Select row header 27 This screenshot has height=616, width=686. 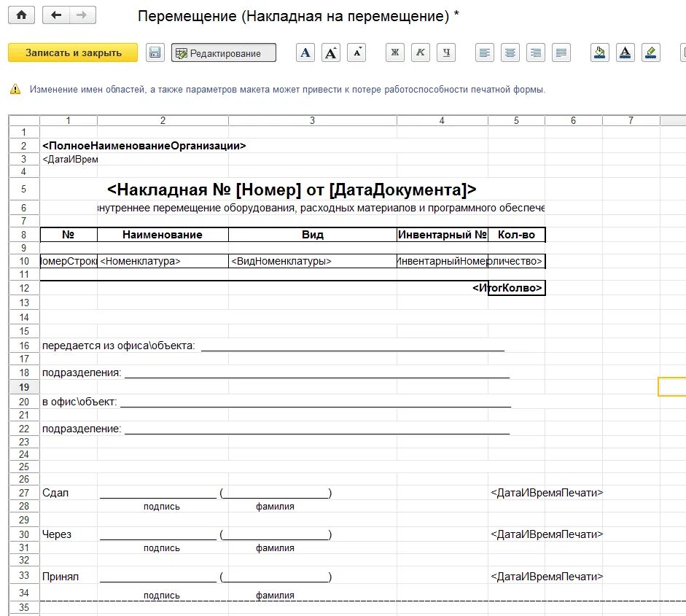coord(24,493)
